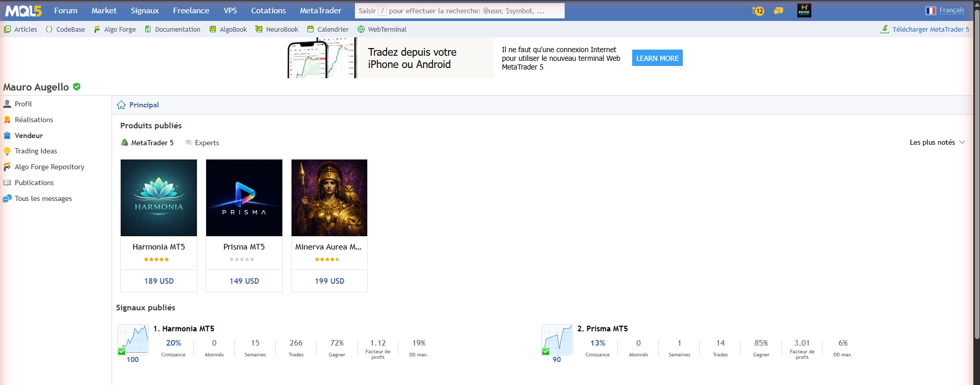Screen dimensions: 980x385
Task: Open the Market menu
Action: [104, 11]
